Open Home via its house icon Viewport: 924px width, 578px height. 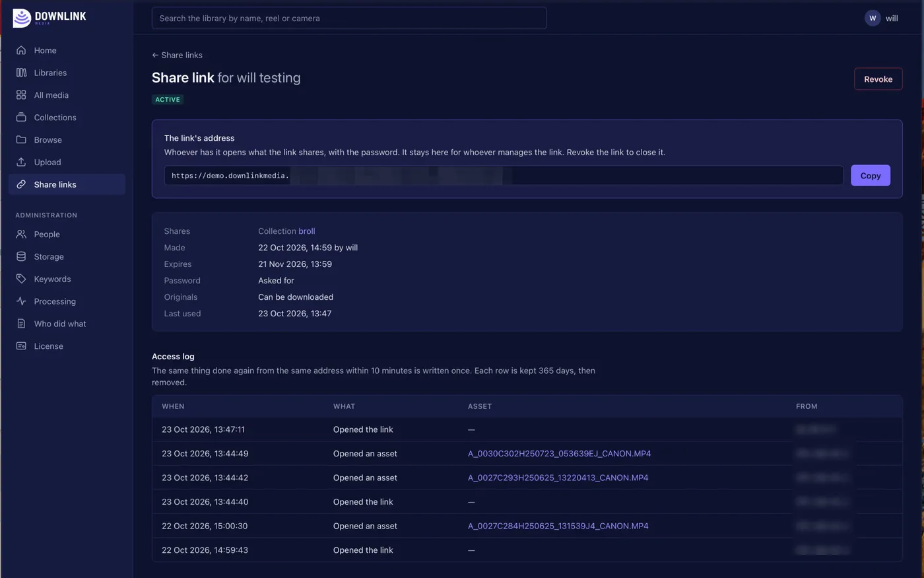pyautogui.click(x=21, y=50)
